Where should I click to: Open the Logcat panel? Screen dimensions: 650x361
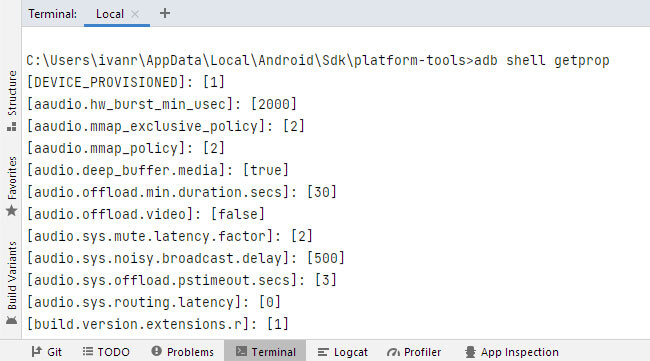tap(342, 352)
